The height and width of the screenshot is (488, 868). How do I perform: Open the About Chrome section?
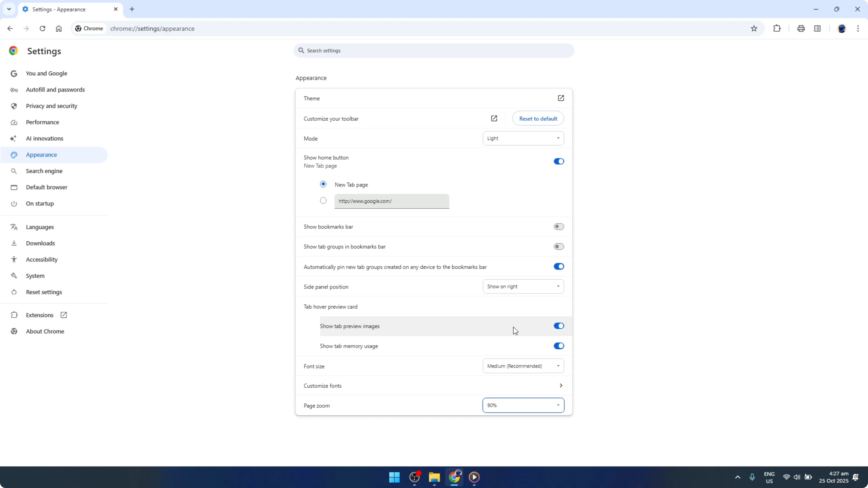(x=45, y=331)
